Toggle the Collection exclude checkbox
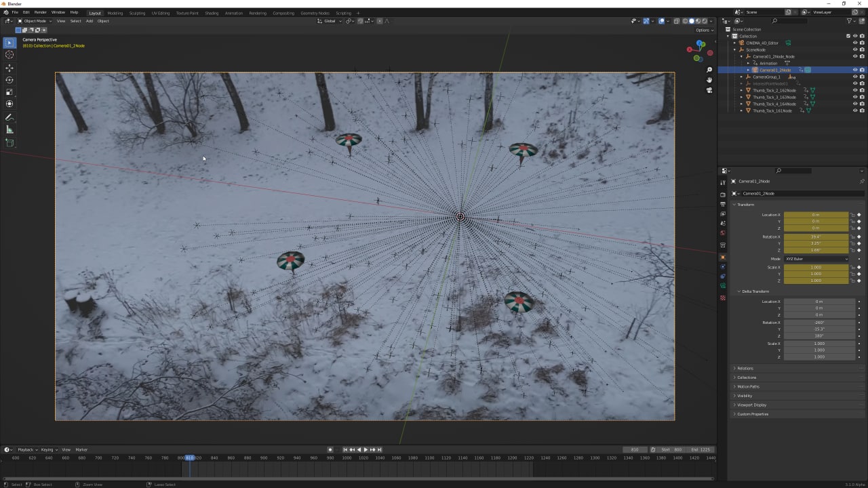868x488 pixels. 848,36
